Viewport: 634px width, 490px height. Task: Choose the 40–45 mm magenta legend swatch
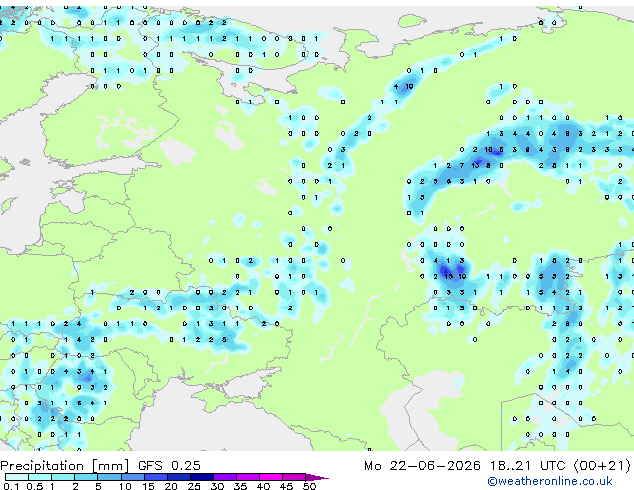coord(271,477)
